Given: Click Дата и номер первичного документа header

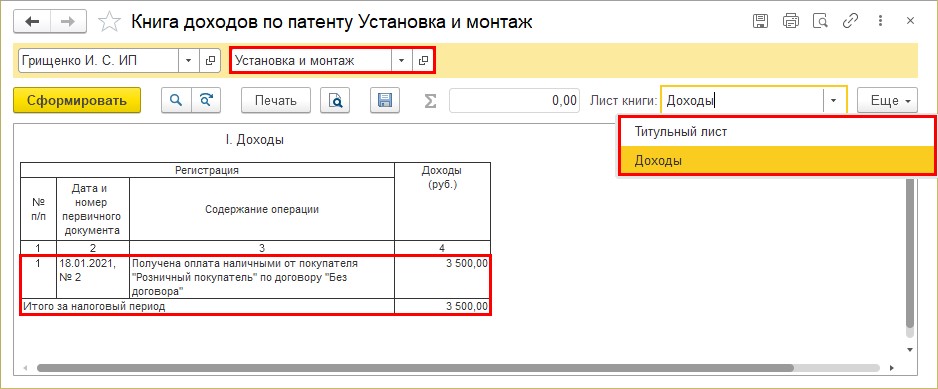Looking at the screenshot, I should (x=93, y=209).
